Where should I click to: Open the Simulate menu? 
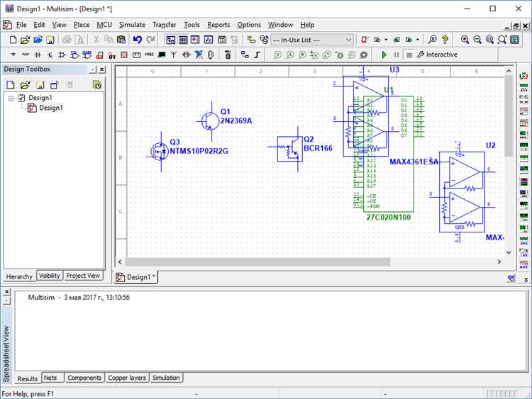[x=132, y=25]
